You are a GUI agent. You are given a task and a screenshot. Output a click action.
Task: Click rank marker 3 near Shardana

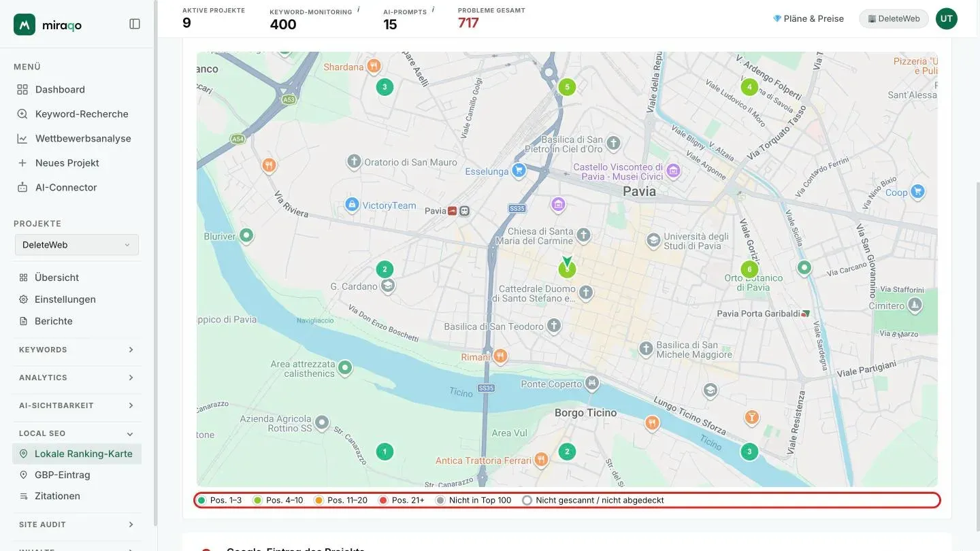click(x=385, y=87)
